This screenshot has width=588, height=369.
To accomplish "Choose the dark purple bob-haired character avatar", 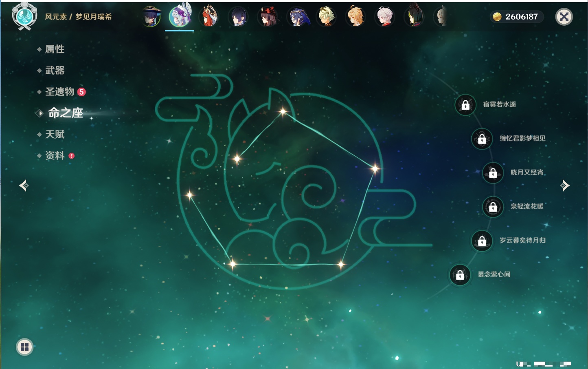I will [x=238, y=17].
